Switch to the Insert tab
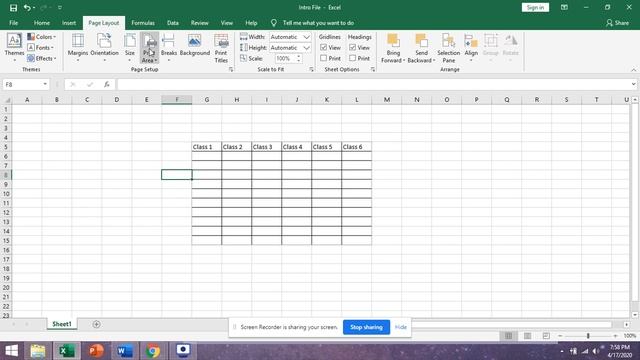Viewport: 640px width, 360px height. (69, 23)
